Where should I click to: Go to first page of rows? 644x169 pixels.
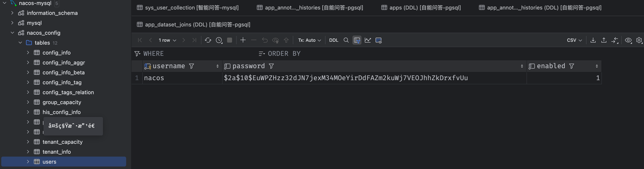(140, 40)
